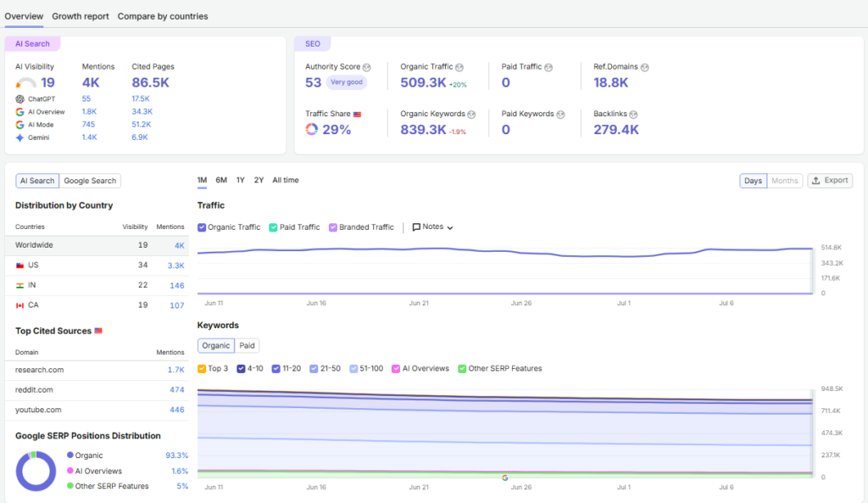Click the Organic Traffic info icon
The height and width of the screenshot is (503, 868).
click(x=459, y=67)
